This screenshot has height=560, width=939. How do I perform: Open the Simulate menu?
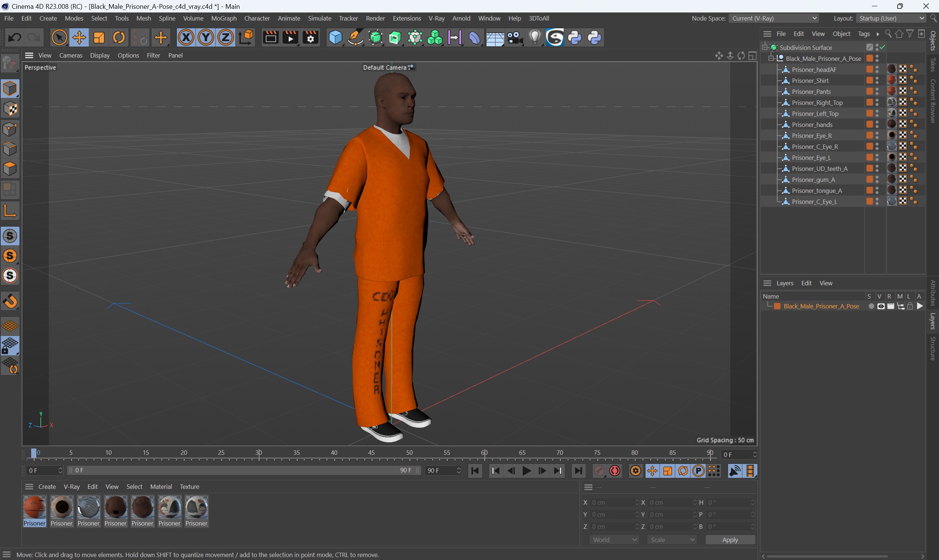(319, 18)
